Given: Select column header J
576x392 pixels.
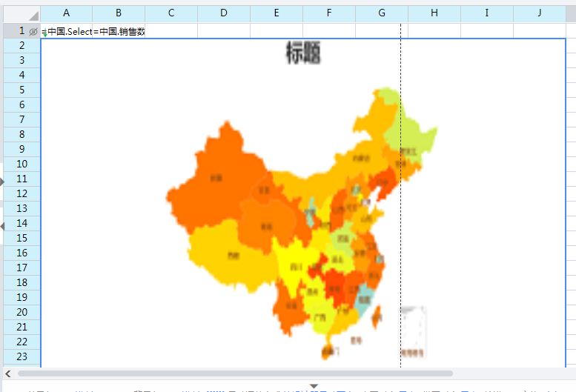Looking at the screenshot, I should [540, 13].
